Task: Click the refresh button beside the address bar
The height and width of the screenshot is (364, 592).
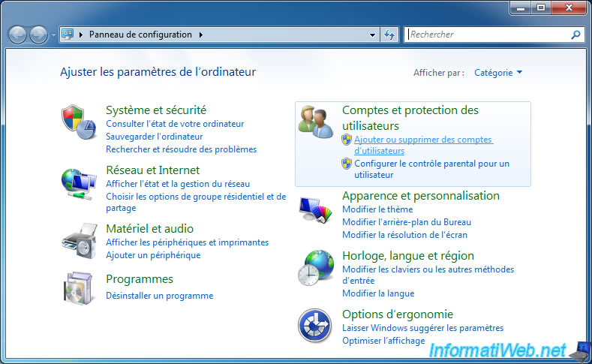Action: (389, 35)
